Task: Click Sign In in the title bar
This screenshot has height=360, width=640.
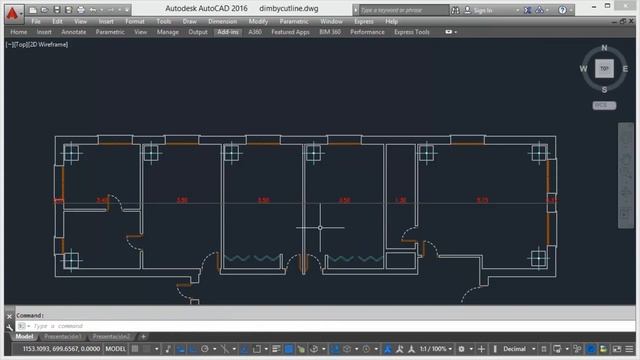Action: pos(483,10)
